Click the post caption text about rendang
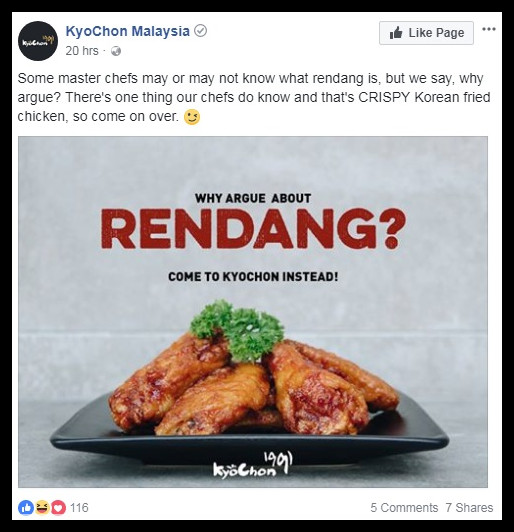This screenshot has width=514, height=532. click(254, 98)
